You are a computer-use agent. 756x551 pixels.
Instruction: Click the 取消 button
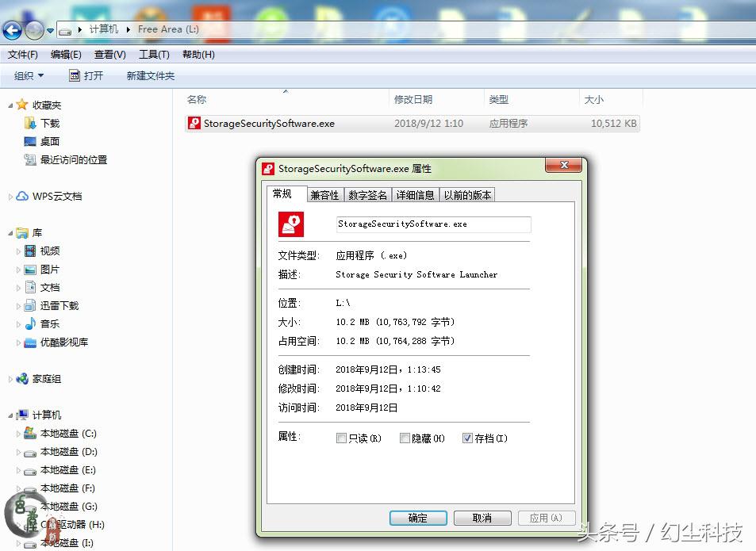pos(482,517)
